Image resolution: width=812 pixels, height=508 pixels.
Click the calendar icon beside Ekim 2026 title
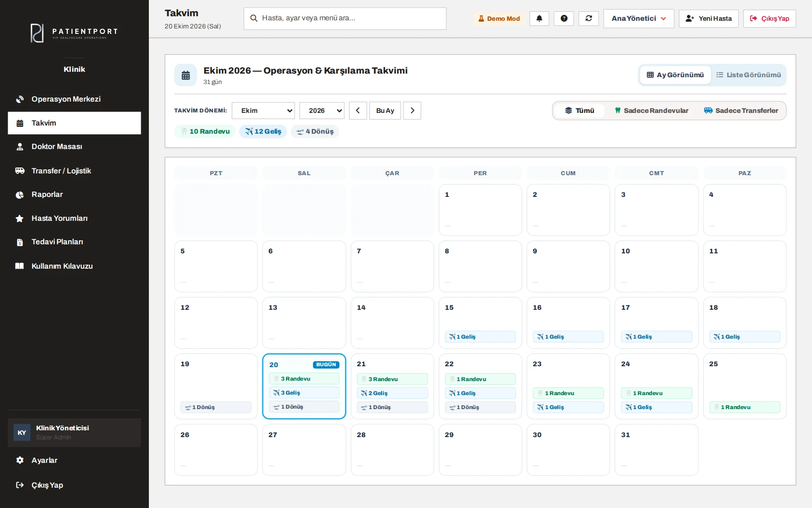click(185, 75)
